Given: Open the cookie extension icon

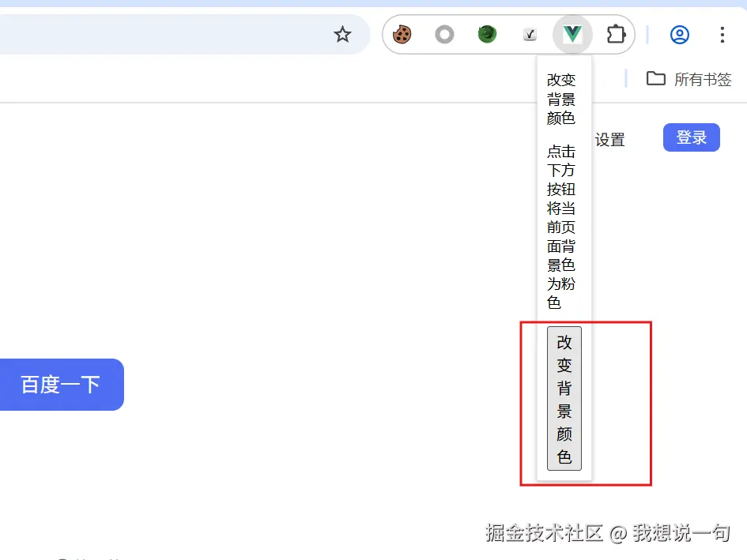Looking at the screenshot, I should [x=402, y=34].
